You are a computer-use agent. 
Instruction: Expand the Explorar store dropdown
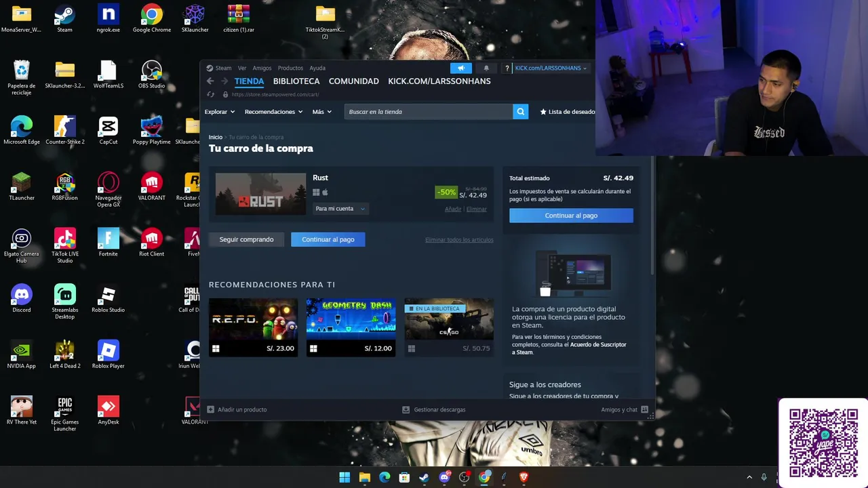coord(220,112)
